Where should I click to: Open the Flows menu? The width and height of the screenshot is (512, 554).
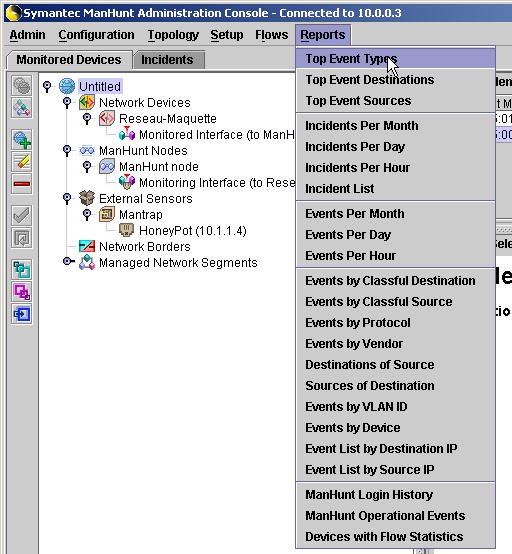[x=272, y=35]
